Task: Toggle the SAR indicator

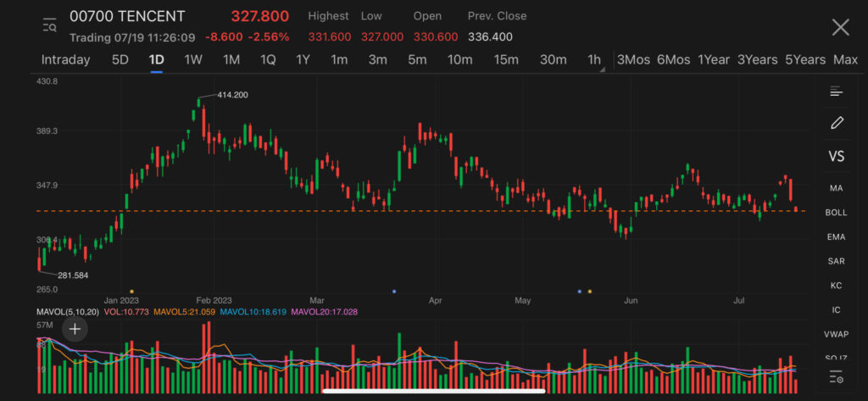Action: (837, 261)
